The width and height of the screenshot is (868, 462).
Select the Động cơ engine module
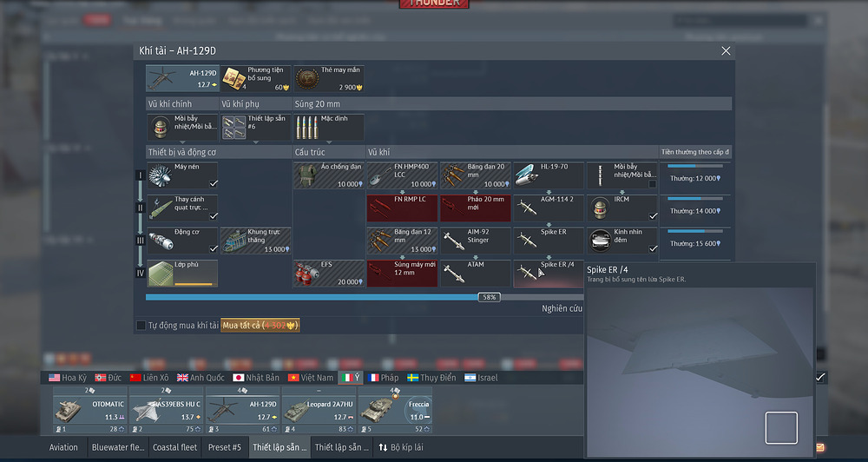pyautogui.click(x=182, y=241)
